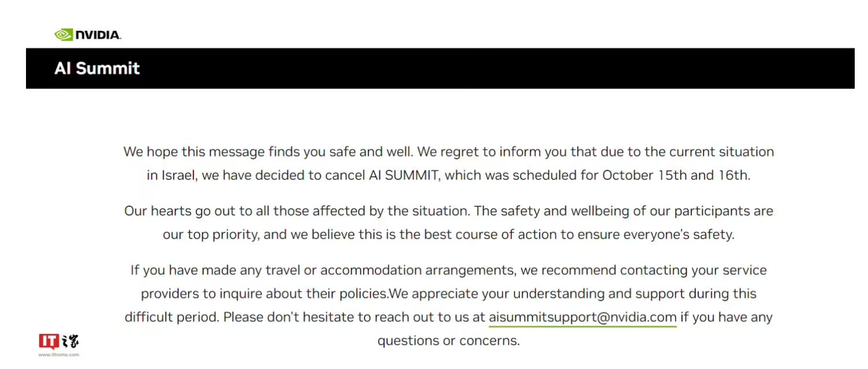Click the NVIDIA green eye logo icon
868x369 pixels.
(64, 35)
